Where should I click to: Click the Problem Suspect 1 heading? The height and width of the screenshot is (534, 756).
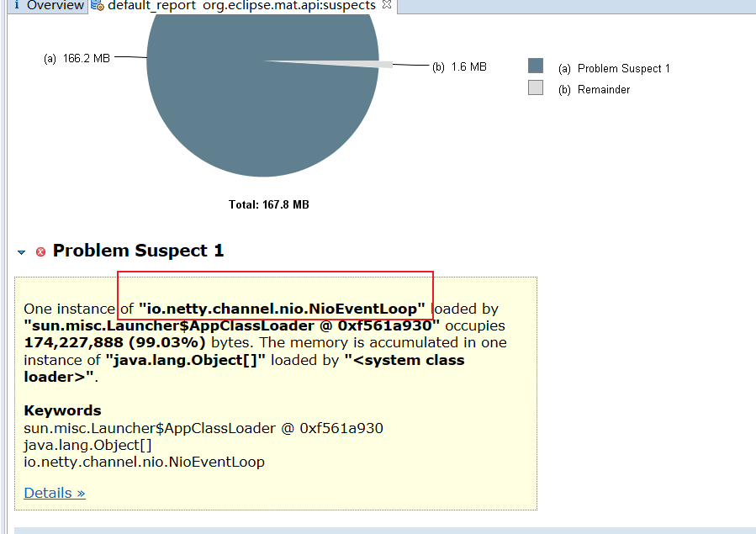pos(139,251)
